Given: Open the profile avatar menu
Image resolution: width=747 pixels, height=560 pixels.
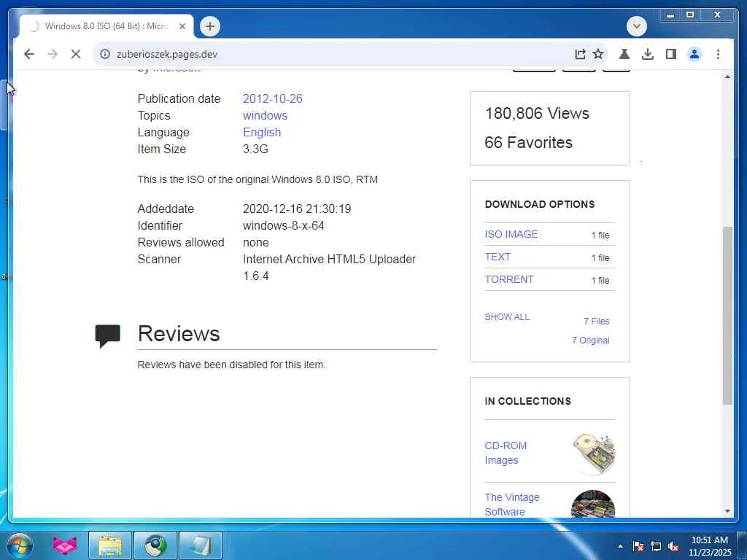Looking at the screenshot, I should click(694, 54).
